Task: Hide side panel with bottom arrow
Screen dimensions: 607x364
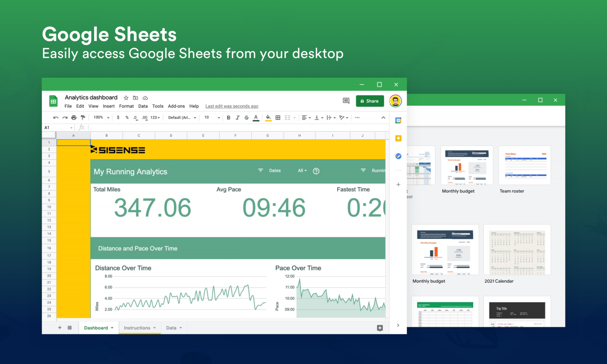Action: (398, 325)
